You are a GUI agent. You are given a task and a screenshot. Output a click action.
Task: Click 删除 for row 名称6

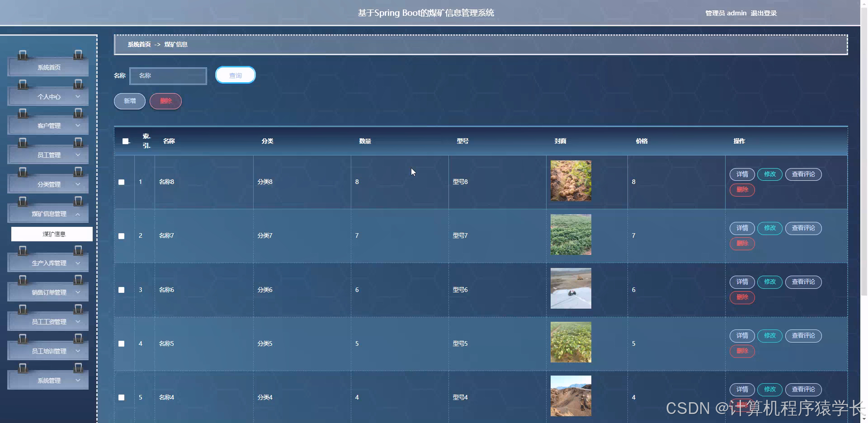pyautogui.click(x=742, y=297)
